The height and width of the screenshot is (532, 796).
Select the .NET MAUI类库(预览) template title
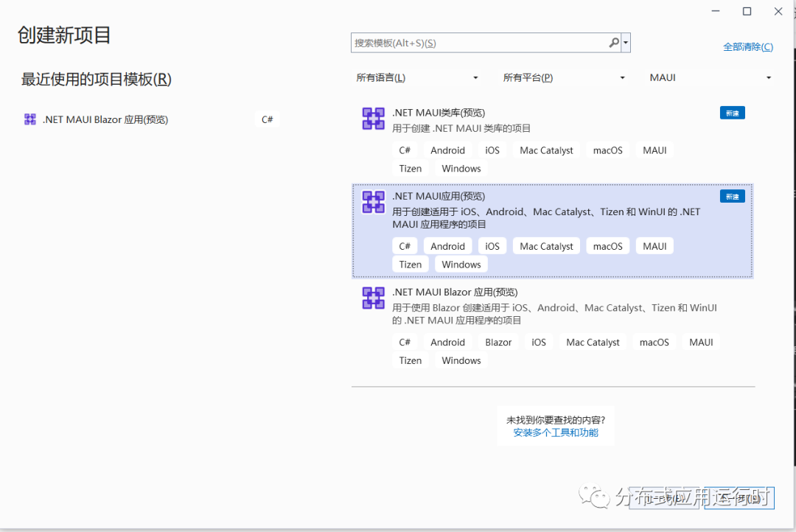[439, 113]
